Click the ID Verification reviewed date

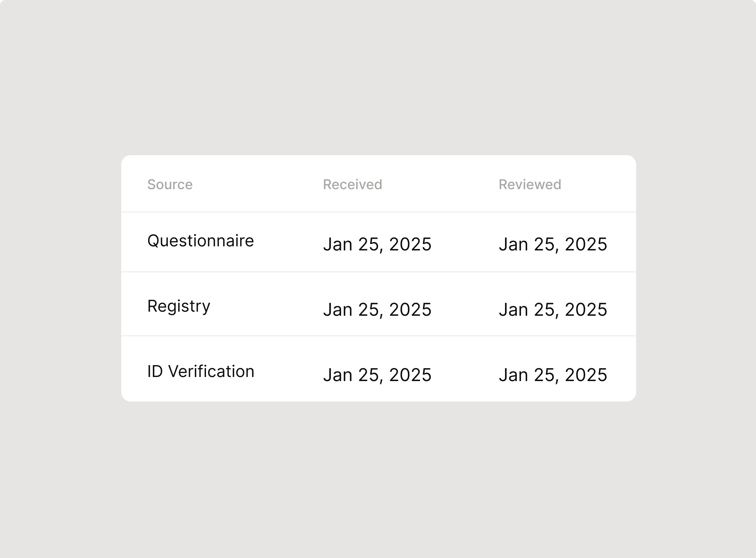coord(553,375)
